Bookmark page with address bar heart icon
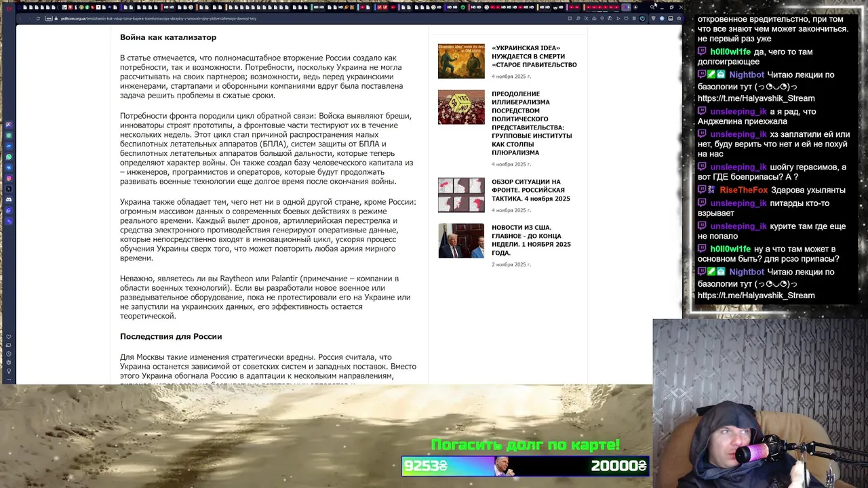The width and height of the screenshot is (868, 488). 626,18
